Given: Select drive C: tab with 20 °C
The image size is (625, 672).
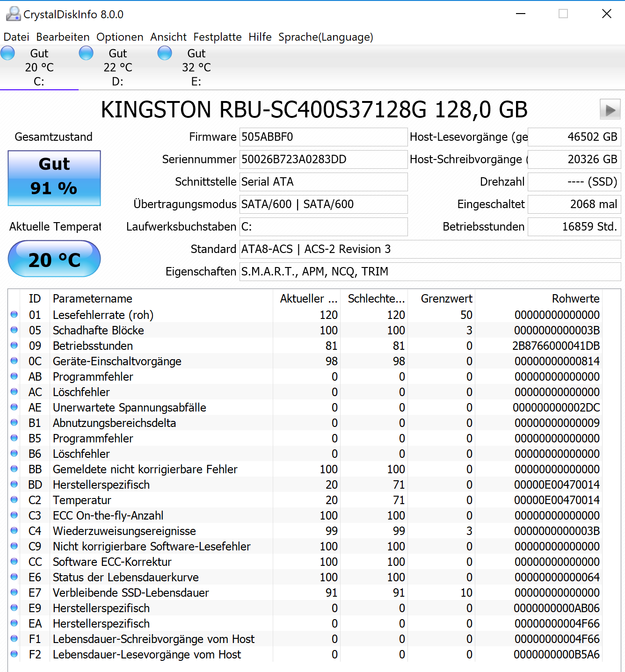Looking at the screenshot, I should [39, 67].
